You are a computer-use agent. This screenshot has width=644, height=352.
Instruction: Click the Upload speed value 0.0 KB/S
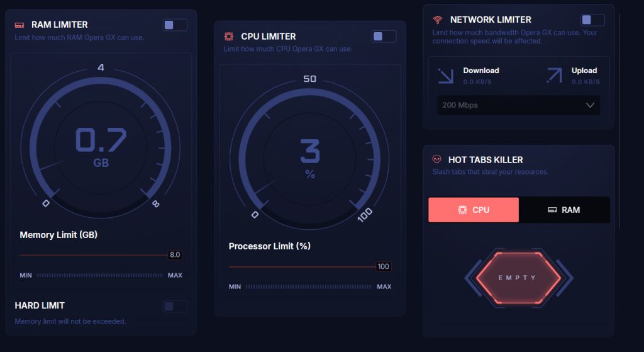point(586,82)
